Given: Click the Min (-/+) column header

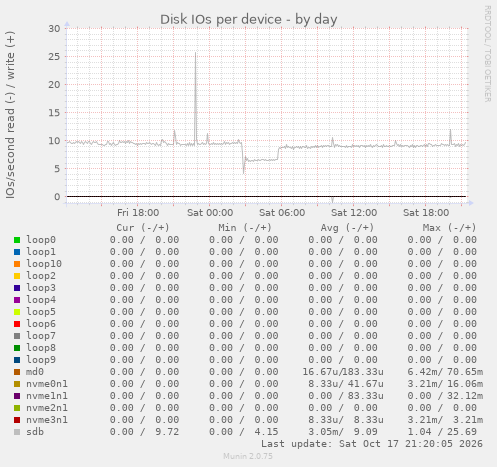Looking at the screenshot, I should click(245, 228).
